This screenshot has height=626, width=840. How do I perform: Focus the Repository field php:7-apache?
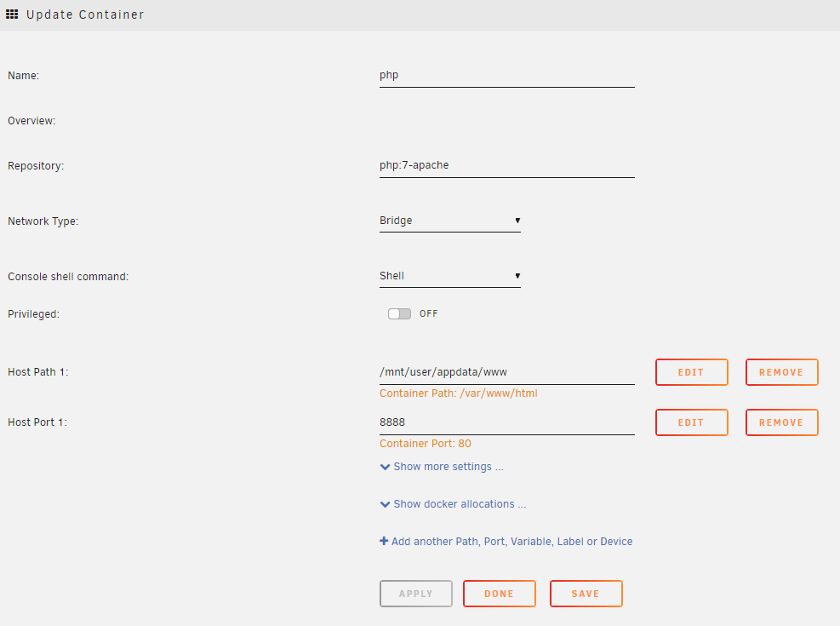(x=506, y=165)
